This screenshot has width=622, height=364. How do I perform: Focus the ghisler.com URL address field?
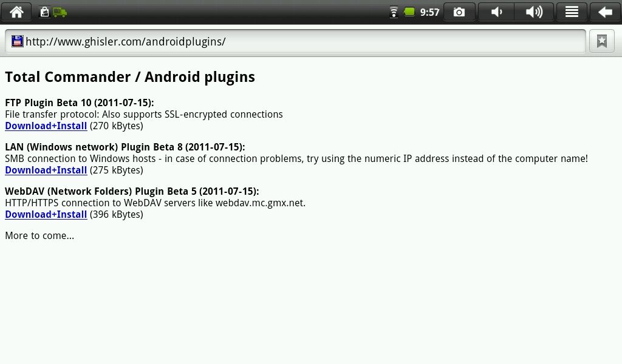click(296, 41)
